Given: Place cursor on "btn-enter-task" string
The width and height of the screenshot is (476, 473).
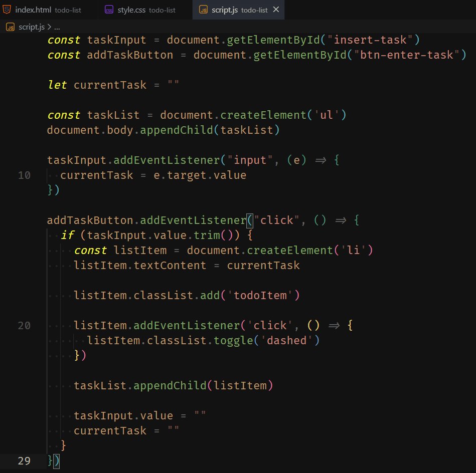Looking at the screenshot, I should [x=406, y=55].
